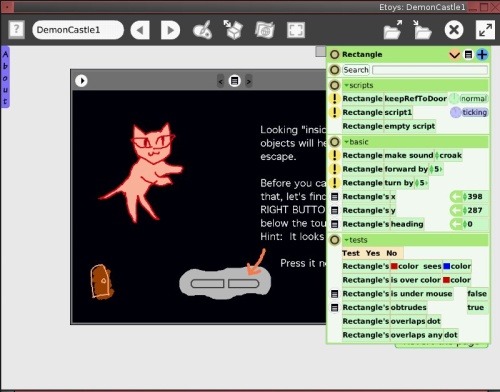This screenshot has height=392, width=500.
Task: Open menu icon for Rectangle's obtrudes
Action: click(x=335, y=307)
